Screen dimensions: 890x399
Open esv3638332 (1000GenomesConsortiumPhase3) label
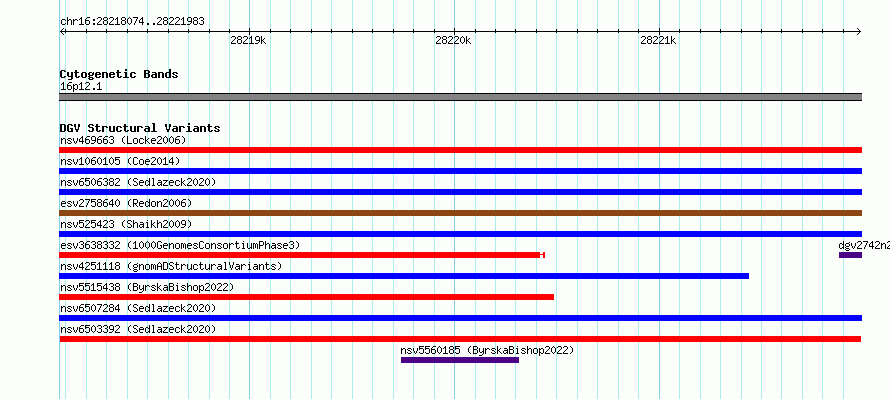tap(180, 245)
